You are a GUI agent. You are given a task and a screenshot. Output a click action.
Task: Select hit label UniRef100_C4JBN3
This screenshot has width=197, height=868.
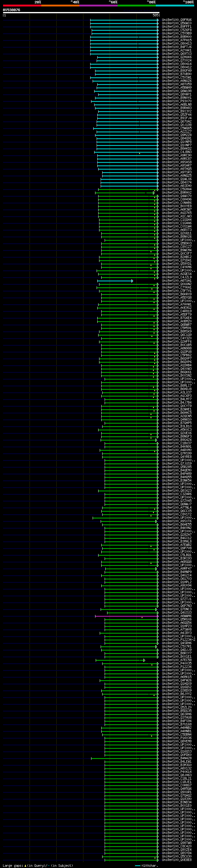point(176,152)
